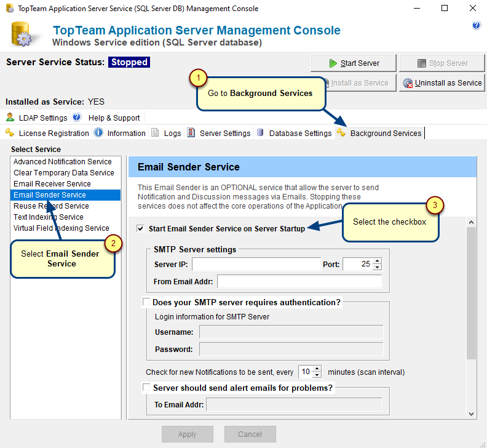
Task: Click the To Email Addr field
Action: point(294,405)
